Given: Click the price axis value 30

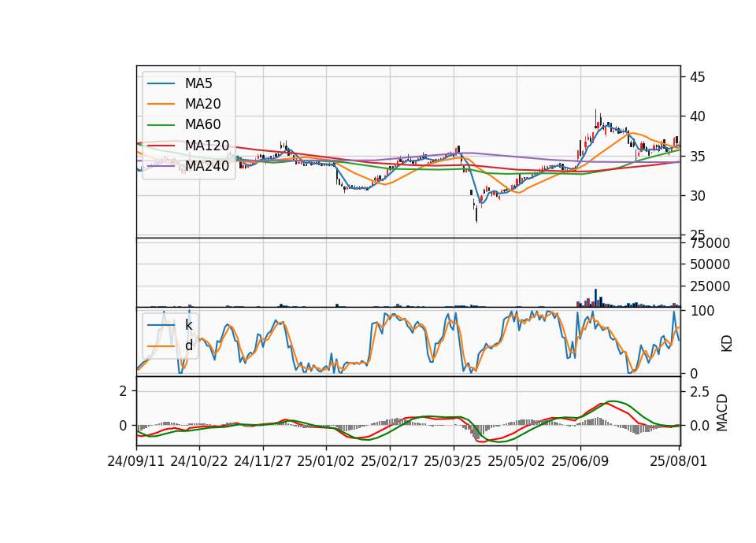Looking at the screenshot, I should click(697, 196).
